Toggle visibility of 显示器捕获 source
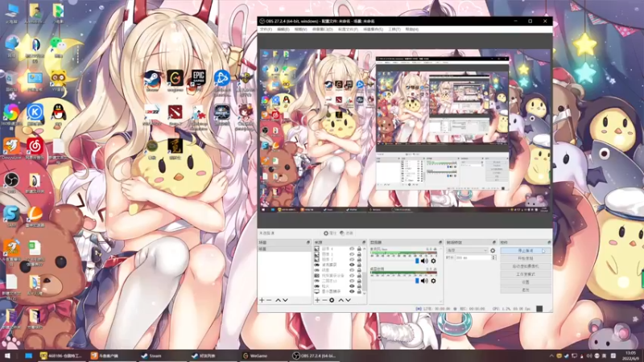 [x=352, y=291]
